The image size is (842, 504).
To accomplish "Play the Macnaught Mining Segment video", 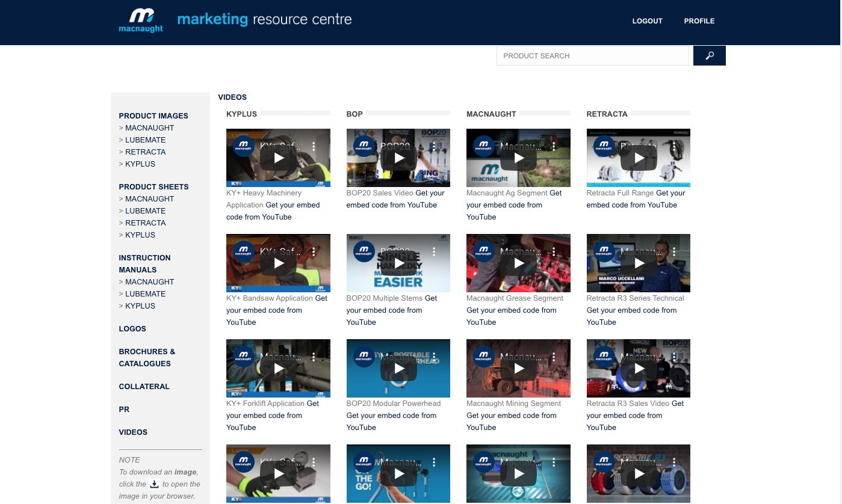I will [518, 368].
